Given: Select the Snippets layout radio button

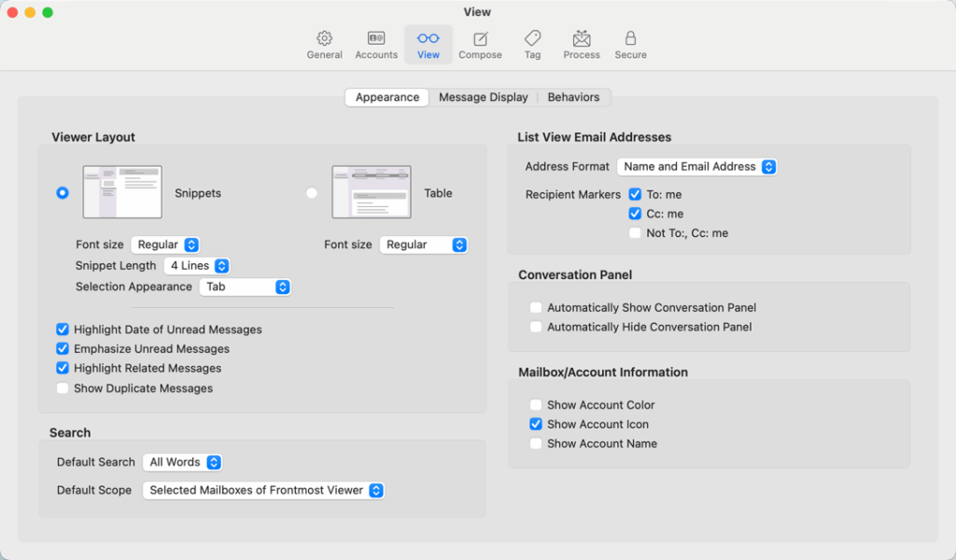Looking at the screenshot, I should pyautogui.click(x=63, y=192).
